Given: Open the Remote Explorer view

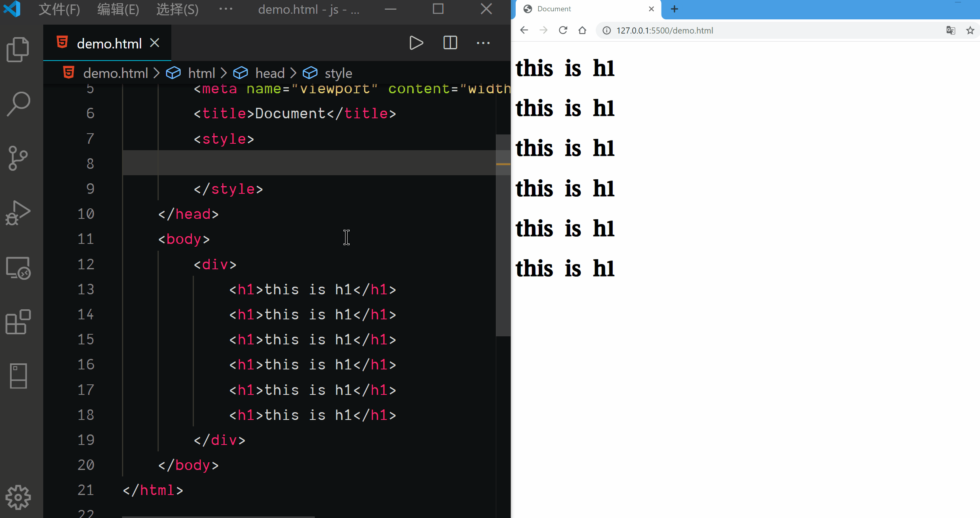Looking at the screenshot, I should click(x=18, y=268).
